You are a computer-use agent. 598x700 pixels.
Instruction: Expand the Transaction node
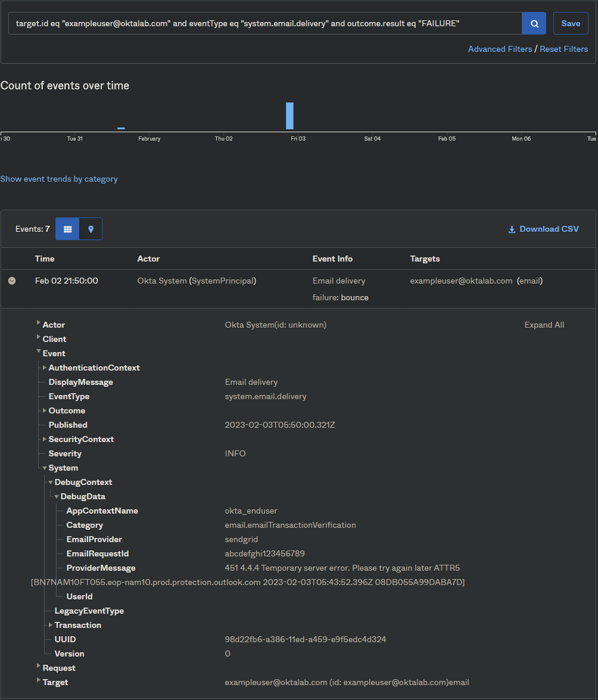[x=50, y=625]
